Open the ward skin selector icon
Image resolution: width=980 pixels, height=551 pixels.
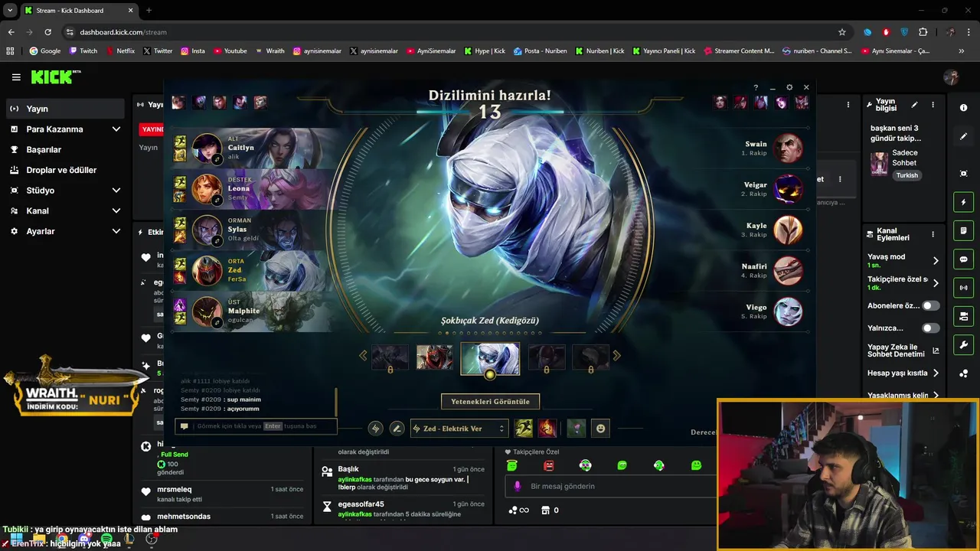(x=577, y=429)
